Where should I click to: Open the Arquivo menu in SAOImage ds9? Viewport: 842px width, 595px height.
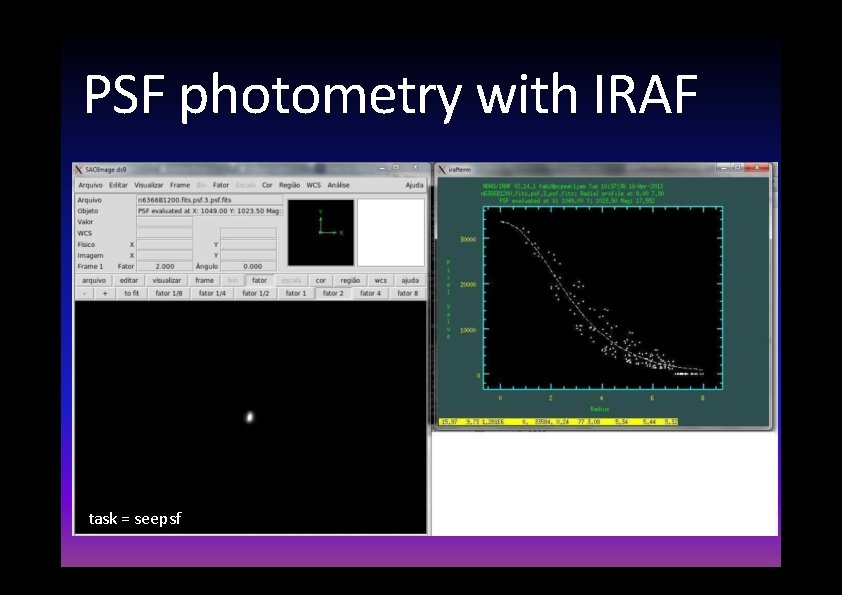tap(90, 185)
